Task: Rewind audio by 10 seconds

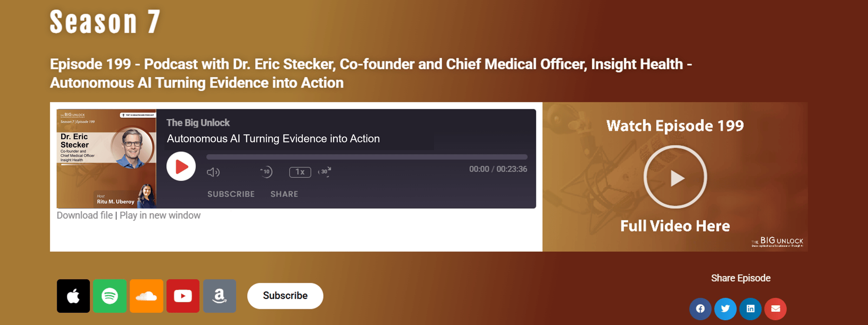Action: coord(266,172)
